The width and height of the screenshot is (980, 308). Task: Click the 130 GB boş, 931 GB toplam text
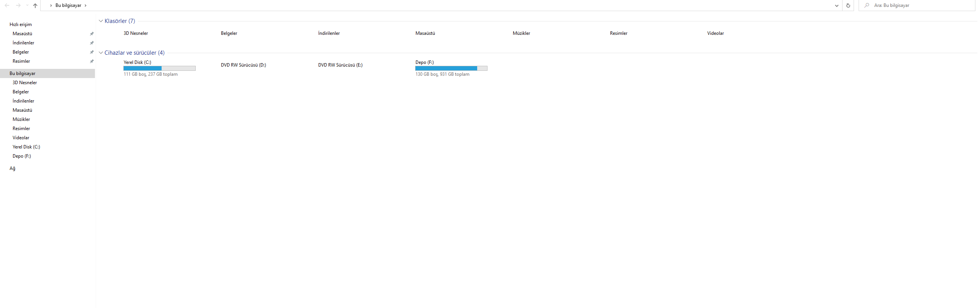pyautogui.click(x=442, y=74)
